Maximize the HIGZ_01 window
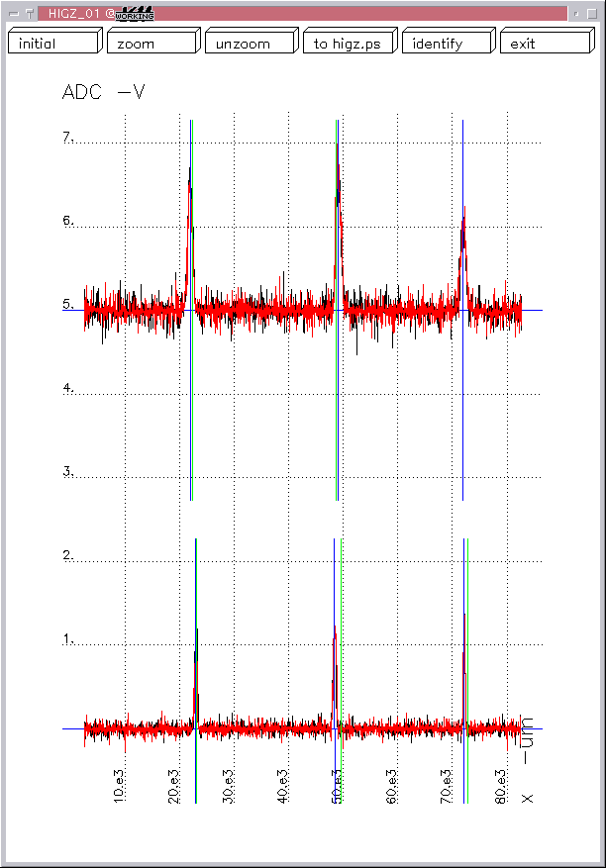The width and height of the screenshot is (606, 868). pyautogui.click(x=591, y=14)
